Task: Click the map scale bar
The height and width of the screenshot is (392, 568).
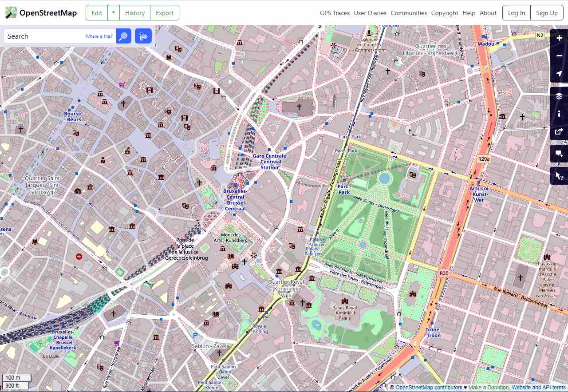Action: tap(17, 382)
